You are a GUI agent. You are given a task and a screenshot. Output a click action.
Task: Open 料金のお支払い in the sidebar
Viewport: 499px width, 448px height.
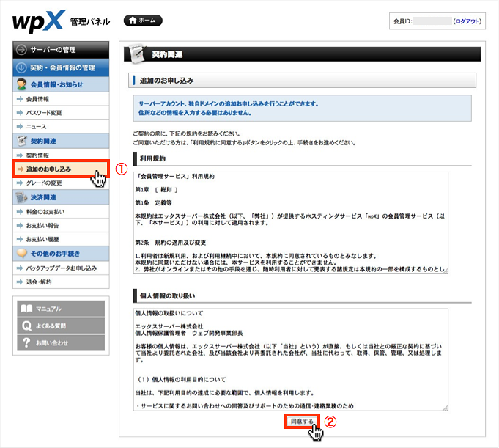(61, 212)
